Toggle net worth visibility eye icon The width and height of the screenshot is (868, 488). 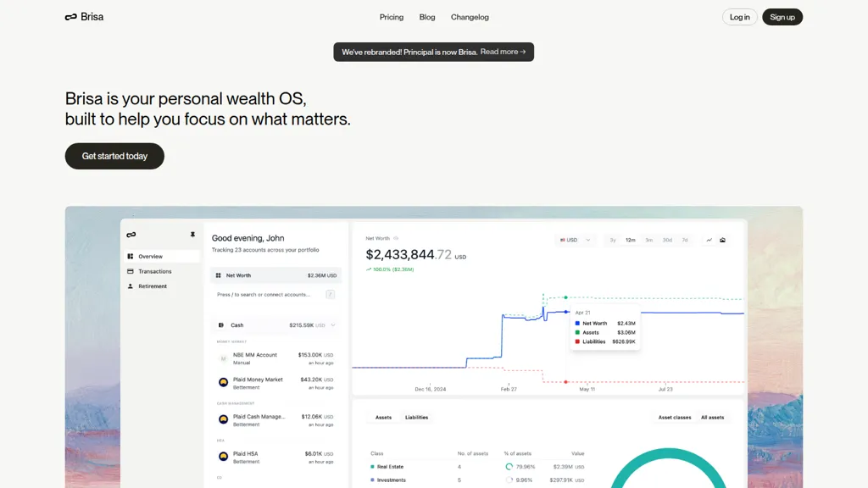coord(396,238)
